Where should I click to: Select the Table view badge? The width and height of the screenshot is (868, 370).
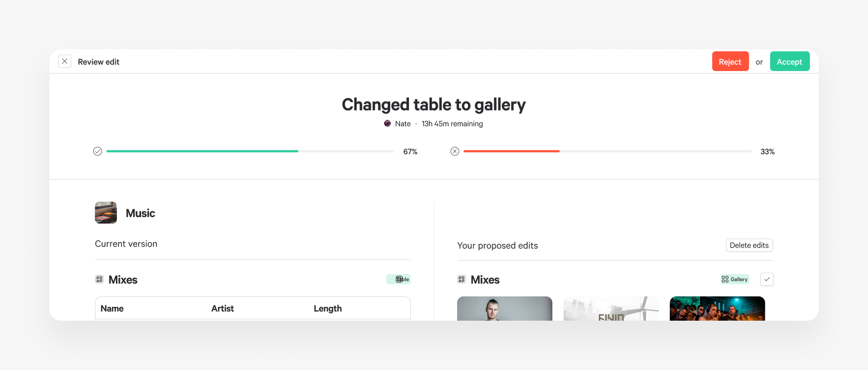click(398, 279)
